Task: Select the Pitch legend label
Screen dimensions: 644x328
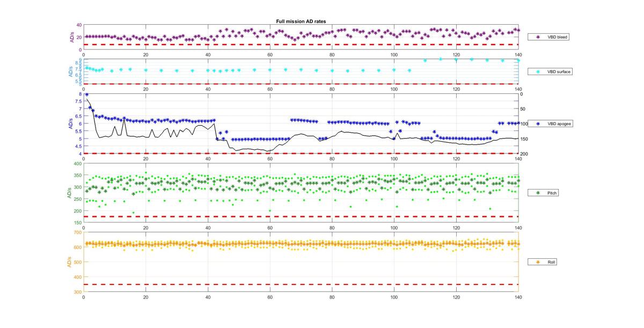Action: (x=553, y=192)
